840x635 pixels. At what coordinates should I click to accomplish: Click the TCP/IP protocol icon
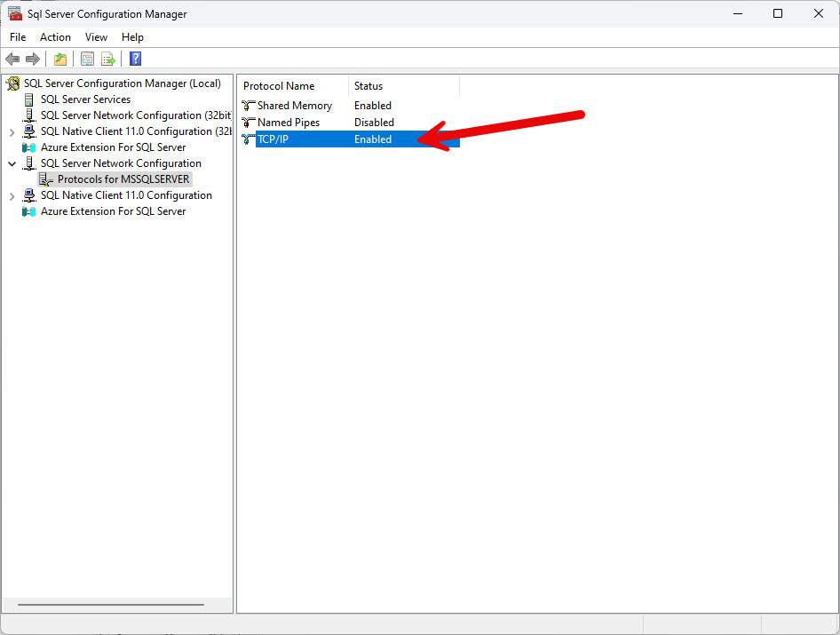(249, 139)
